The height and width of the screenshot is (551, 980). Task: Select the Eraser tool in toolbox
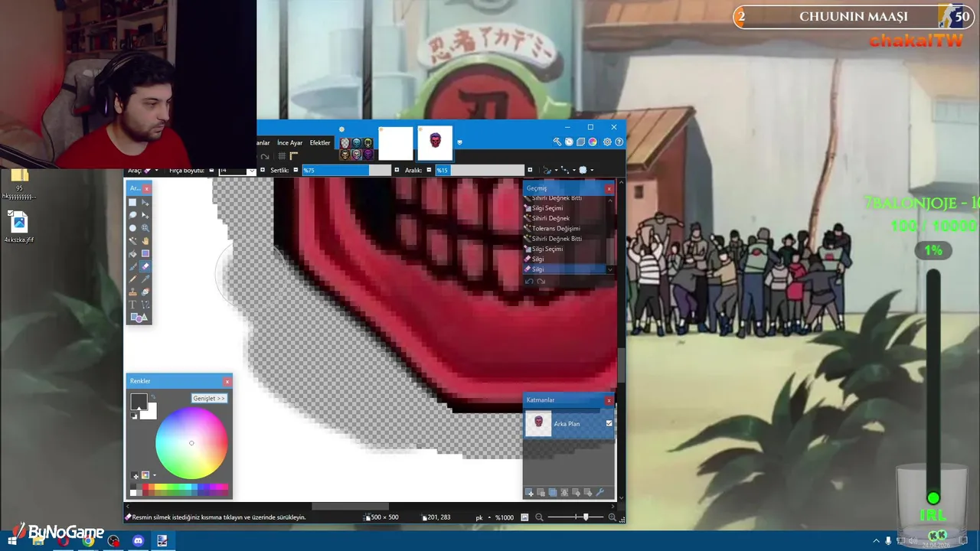(145, 266)
